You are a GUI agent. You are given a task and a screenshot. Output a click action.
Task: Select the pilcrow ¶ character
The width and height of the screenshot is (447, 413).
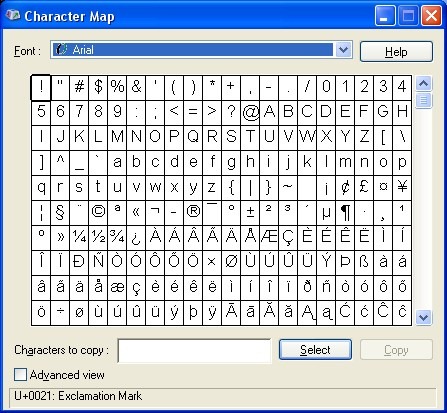(345, 212)
